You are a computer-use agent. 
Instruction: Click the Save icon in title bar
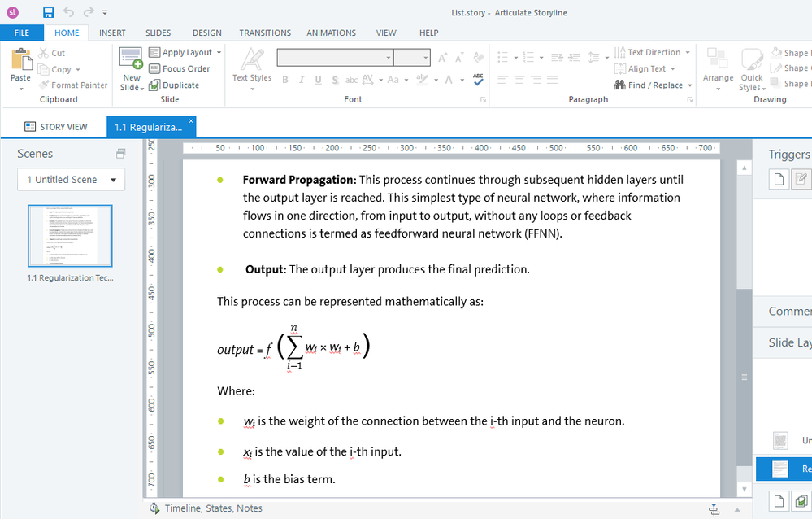click(48, 12)
